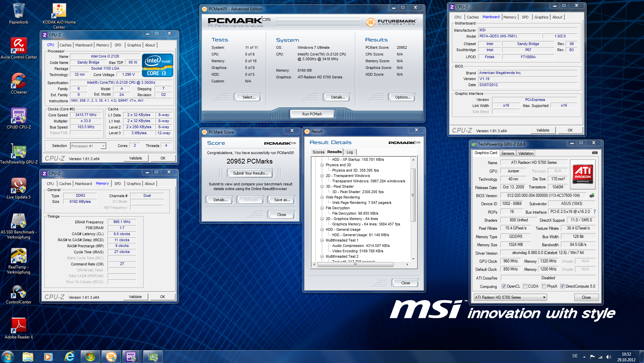Viewport: 644px width, 363px height.
Task: Open the CPUID CPU-Z desktop shortcut
Action: coord(19,118)
